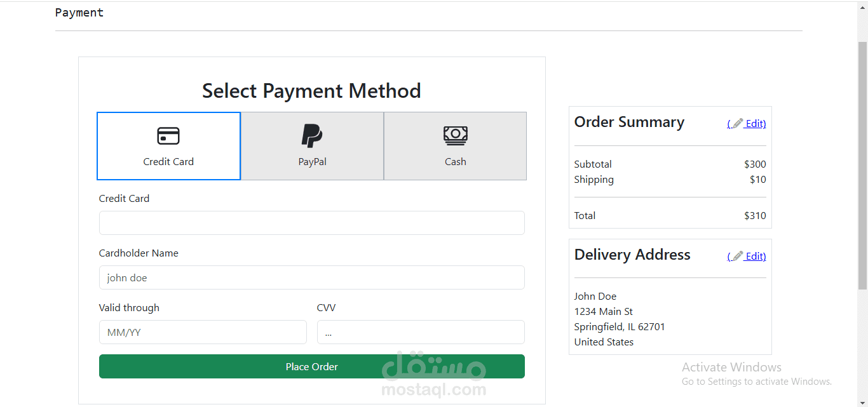Choose the Cash tab label
Viewport: 868px width, 407px height.
click(455, 162)
